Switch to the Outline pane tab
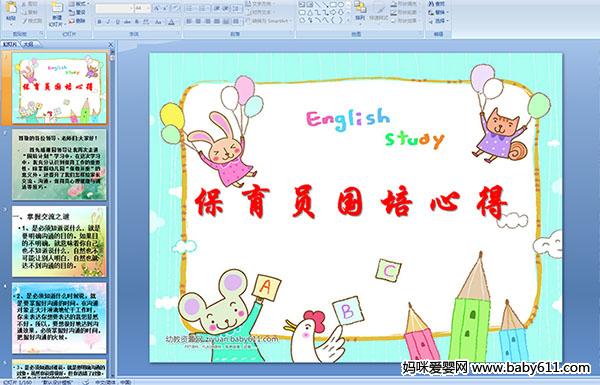This screenshot has height=385, width=600. tap(28, 44)
